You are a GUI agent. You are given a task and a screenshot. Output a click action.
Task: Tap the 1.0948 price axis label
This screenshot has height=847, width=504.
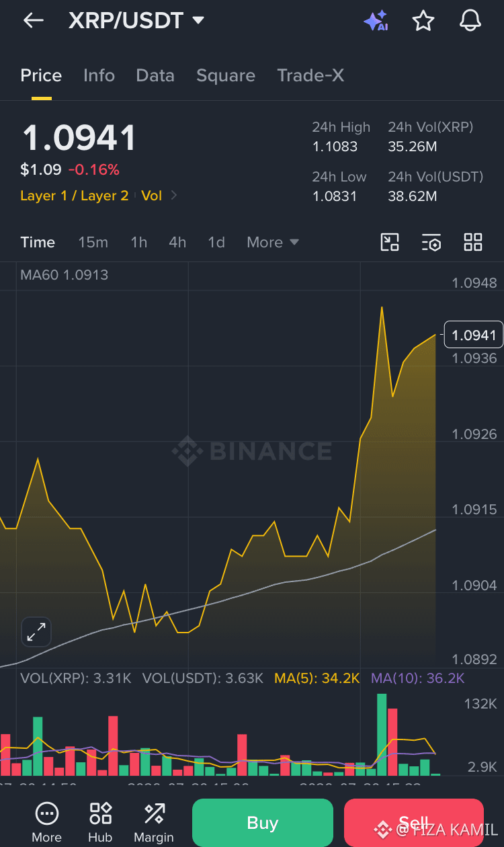[x=474, y=283]
